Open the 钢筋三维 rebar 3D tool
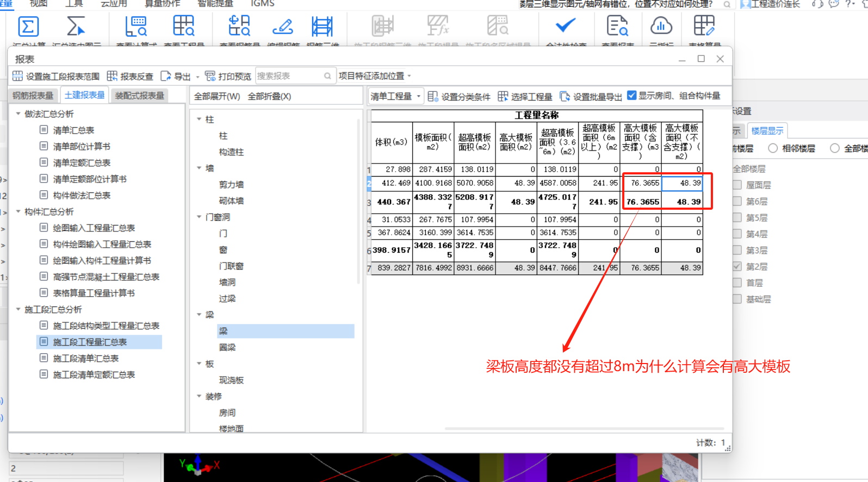Image resolution: width=868 pixels, height=482 pixels. (x=322, y=27)
